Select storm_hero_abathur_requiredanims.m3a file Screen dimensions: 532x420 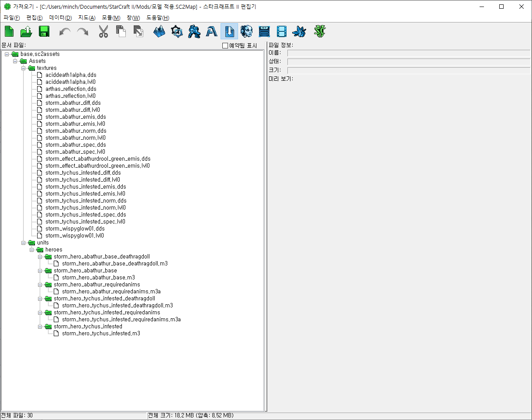coord(111,292)
